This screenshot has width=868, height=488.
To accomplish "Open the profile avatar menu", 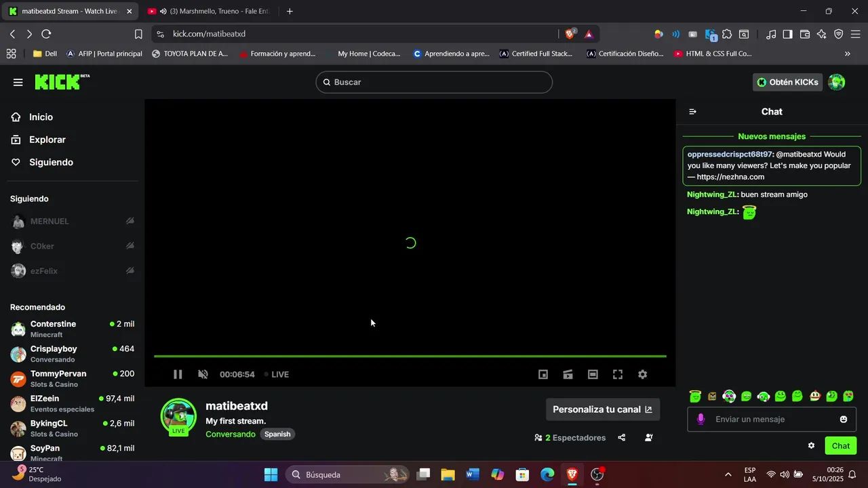I will coord(837,82).
